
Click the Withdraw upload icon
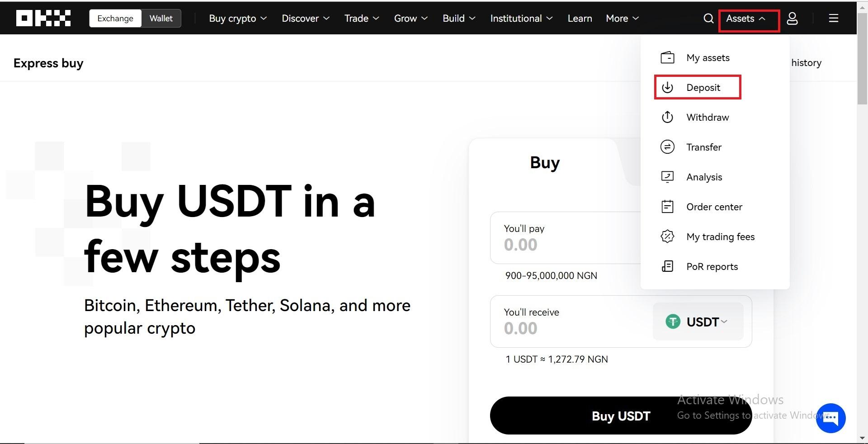[x=667, y=117]
